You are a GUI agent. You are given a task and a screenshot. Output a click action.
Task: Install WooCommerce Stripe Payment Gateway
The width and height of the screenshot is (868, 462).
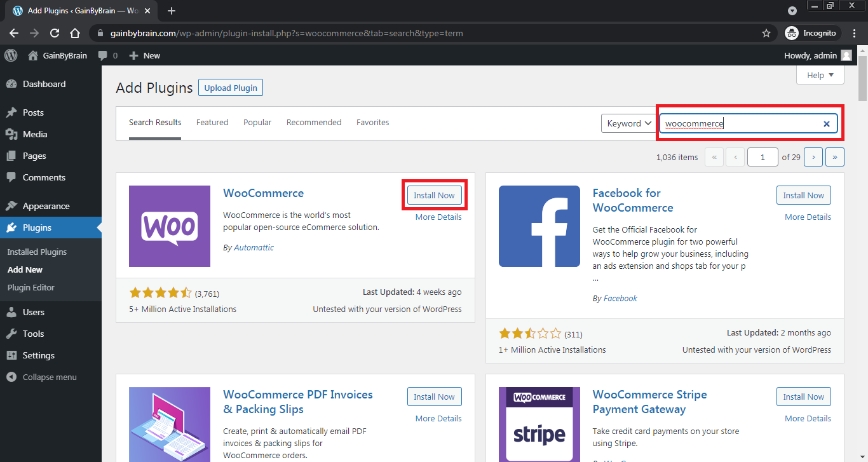(x=803, y=397)
